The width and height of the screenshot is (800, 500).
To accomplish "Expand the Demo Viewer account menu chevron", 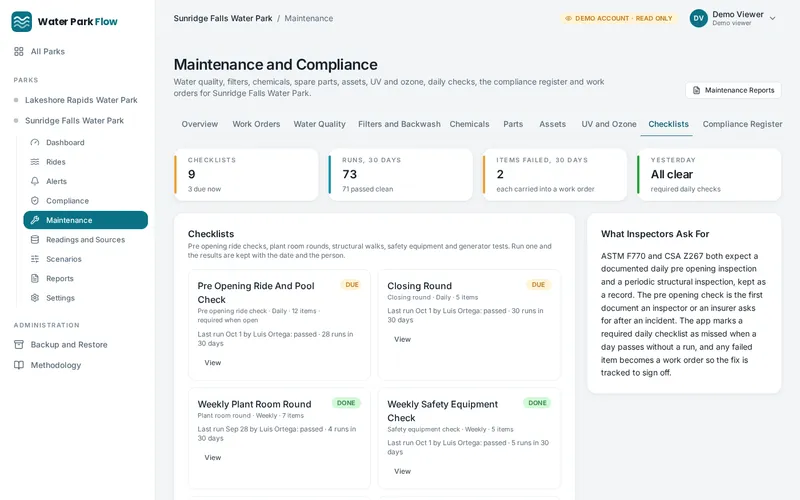I will click(x=772, y=18).
